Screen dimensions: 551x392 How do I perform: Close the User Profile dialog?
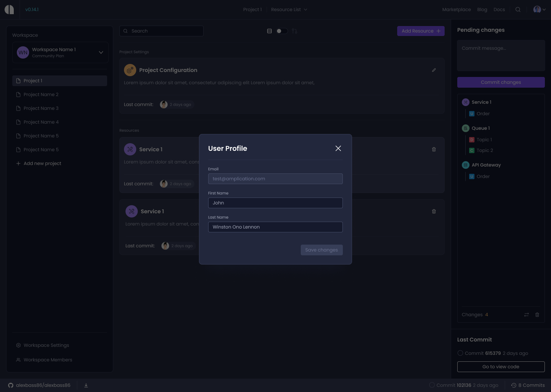[x=338, y=149]
